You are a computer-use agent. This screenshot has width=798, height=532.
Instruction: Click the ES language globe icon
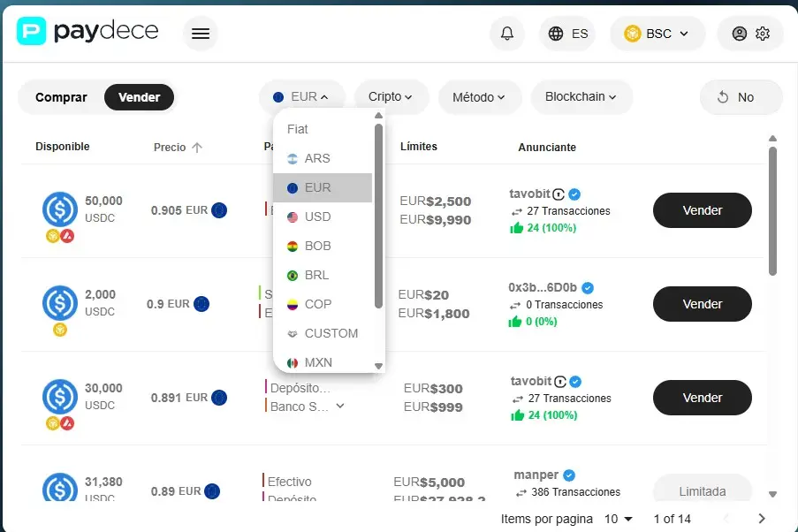click(556, 34)
